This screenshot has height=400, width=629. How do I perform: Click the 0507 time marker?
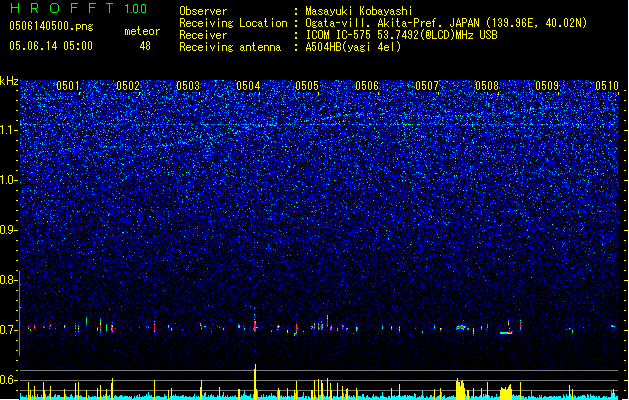point(427,86)
